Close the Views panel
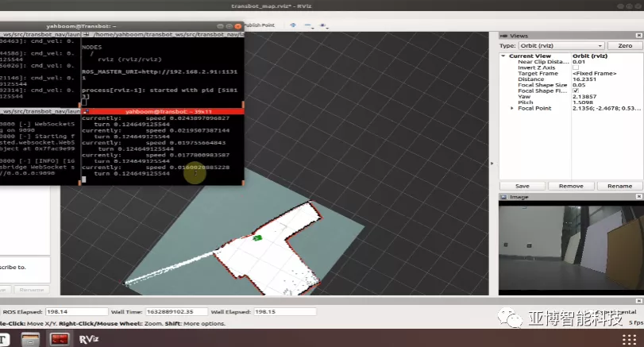 (638, 36)
